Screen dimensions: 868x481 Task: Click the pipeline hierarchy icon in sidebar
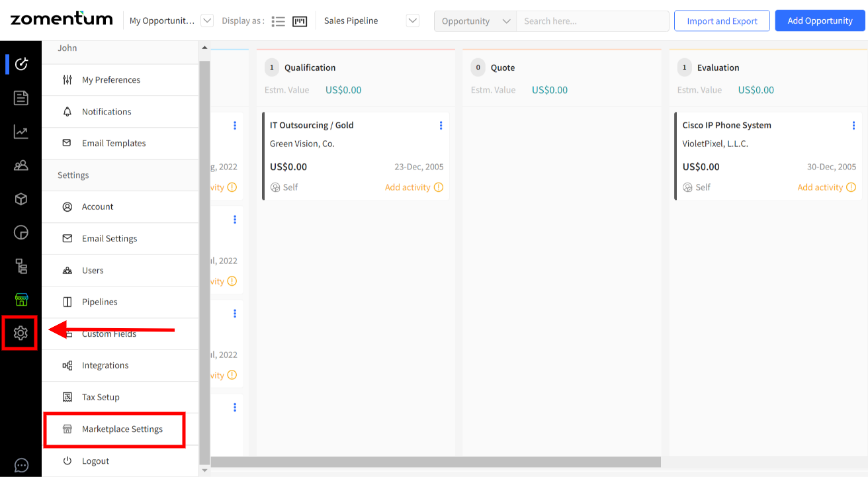(21, 267)
